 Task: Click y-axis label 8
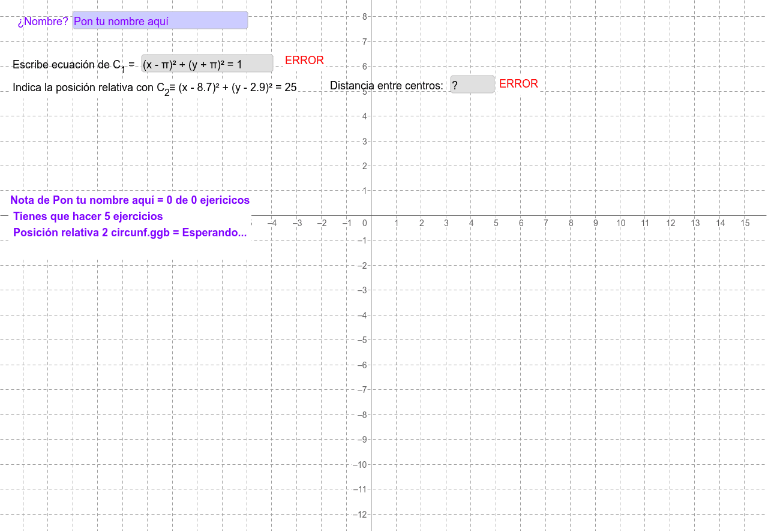365,17
